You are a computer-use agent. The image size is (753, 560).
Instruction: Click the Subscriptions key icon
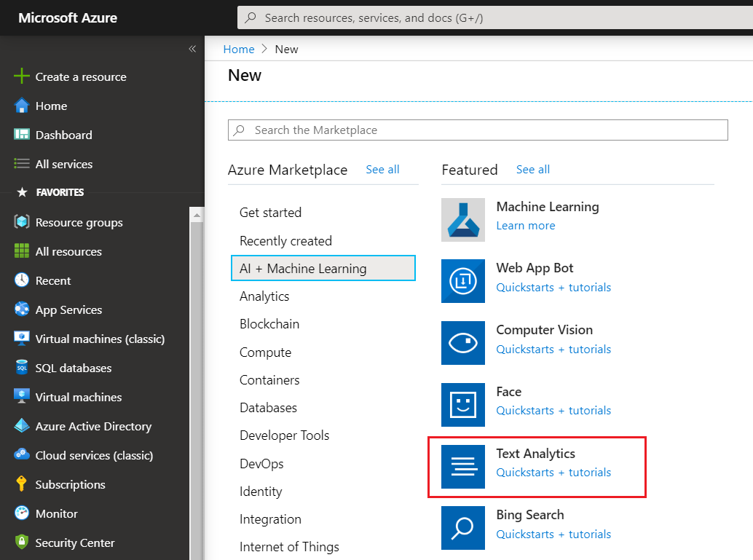click(22, 484)
